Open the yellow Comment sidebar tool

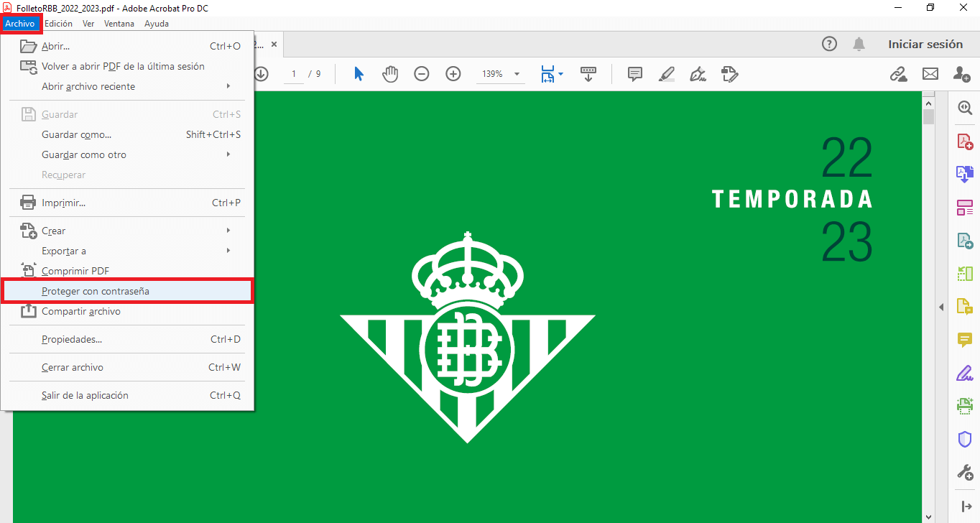965,340
